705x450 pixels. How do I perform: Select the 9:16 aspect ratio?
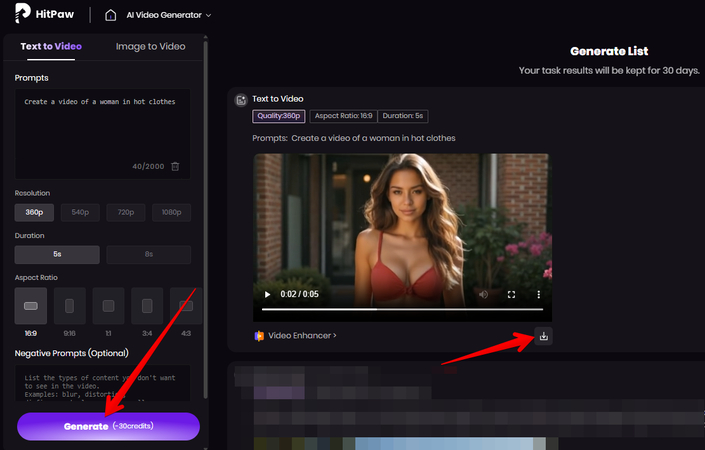click(70, 306)
